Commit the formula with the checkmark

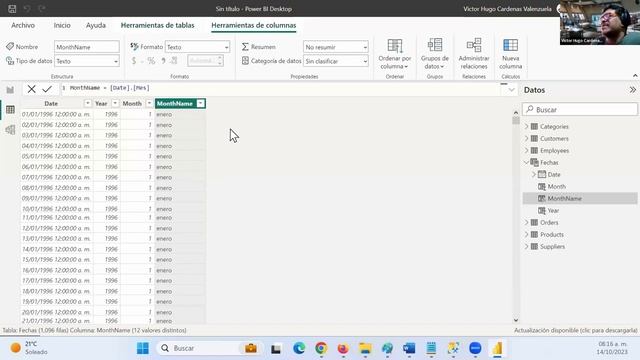(x=47, y=89)
